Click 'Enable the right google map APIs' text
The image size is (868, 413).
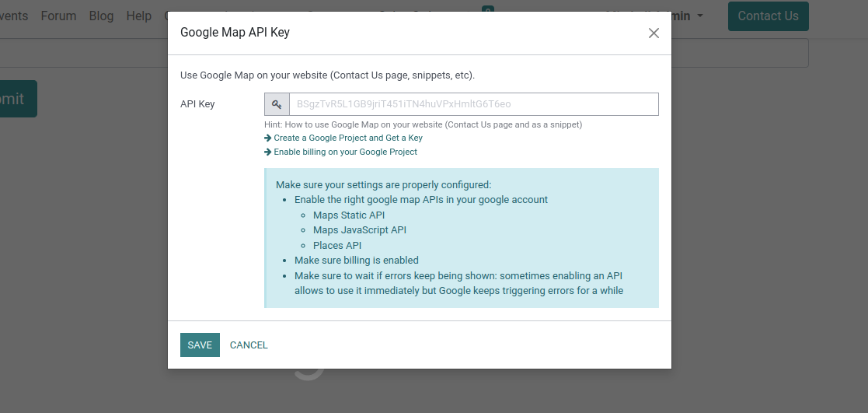(x=421, y=200)
